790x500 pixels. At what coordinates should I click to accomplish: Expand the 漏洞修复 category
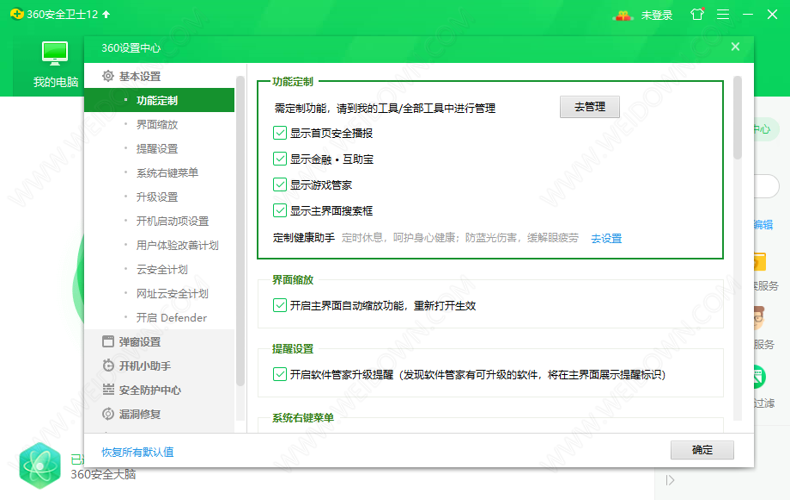coord(159,414)
